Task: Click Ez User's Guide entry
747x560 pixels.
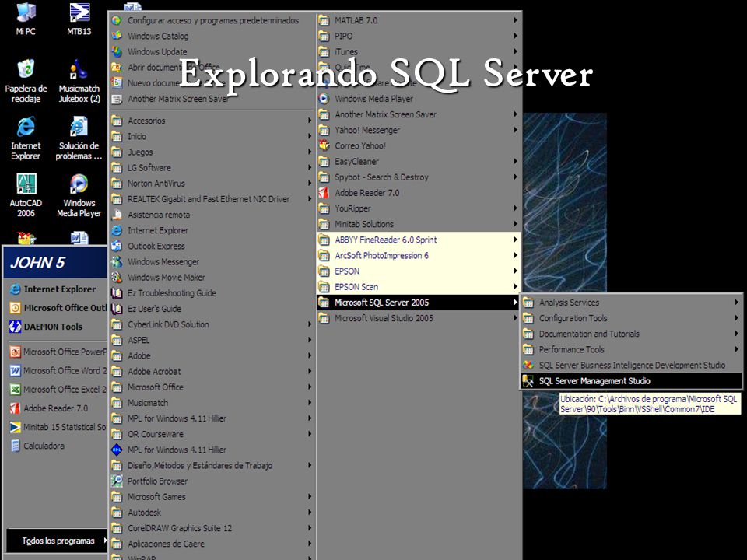Action: point(212,309)
